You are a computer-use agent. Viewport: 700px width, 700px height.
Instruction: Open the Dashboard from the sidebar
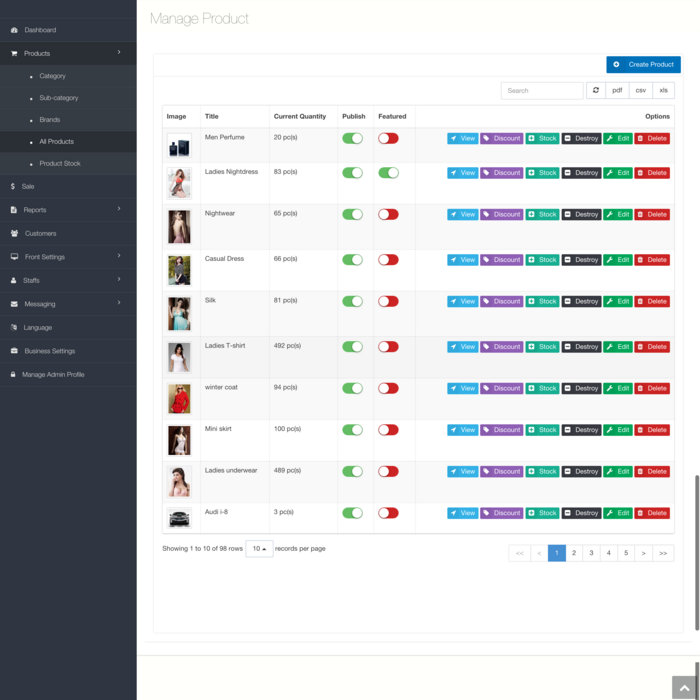[x=40, y=30]
